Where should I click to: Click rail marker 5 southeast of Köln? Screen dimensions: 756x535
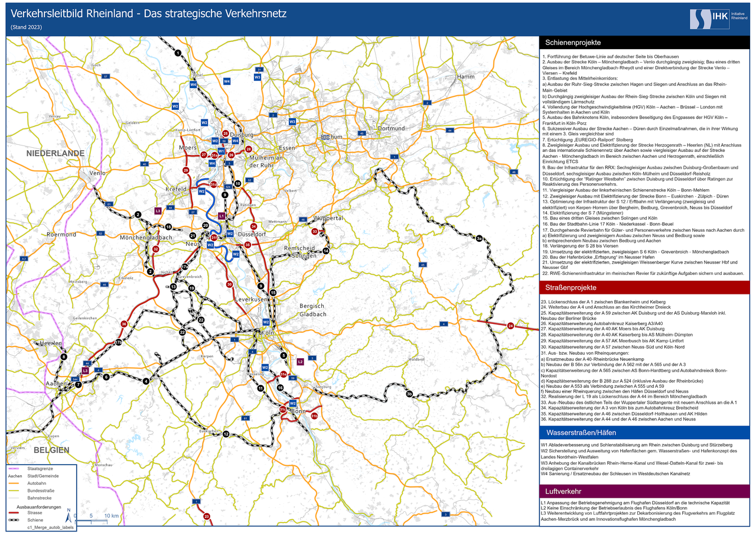pos(283,355)
